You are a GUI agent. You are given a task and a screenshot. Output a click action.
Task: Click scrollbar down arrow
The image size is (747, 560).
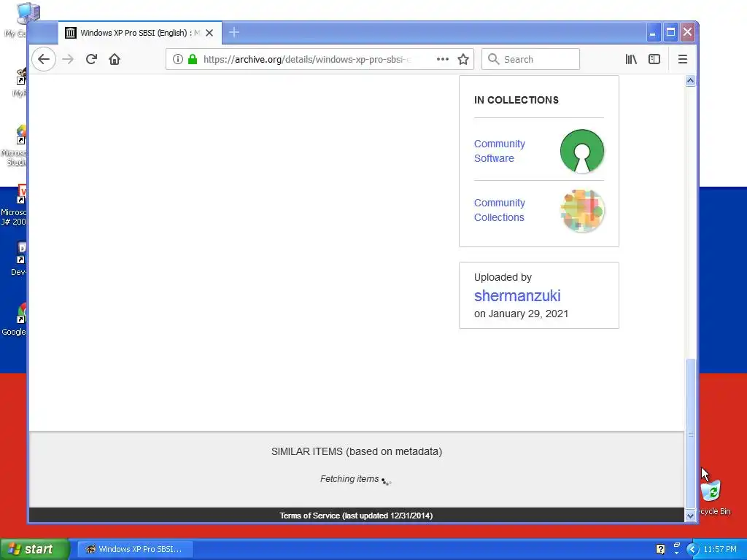pos(690,516)
